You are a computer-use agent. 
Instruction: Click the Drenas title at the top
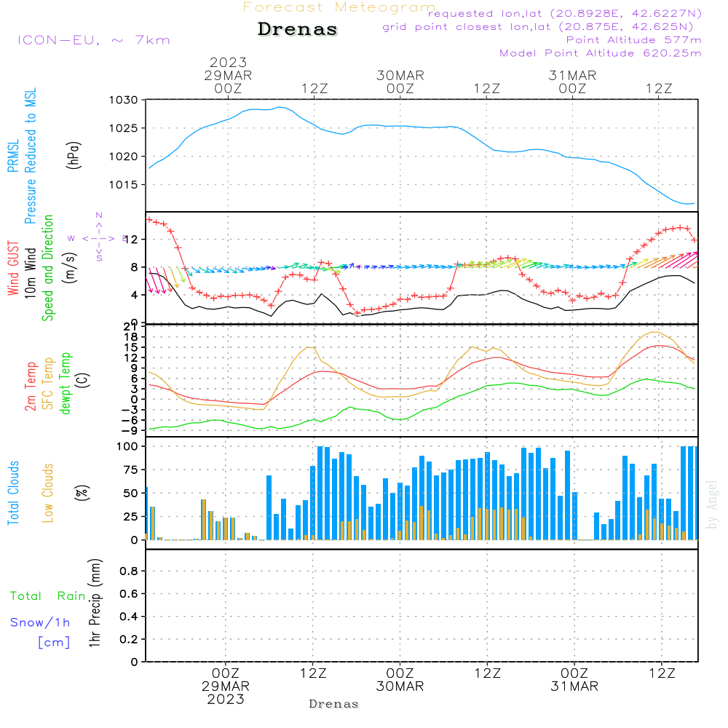298,30
